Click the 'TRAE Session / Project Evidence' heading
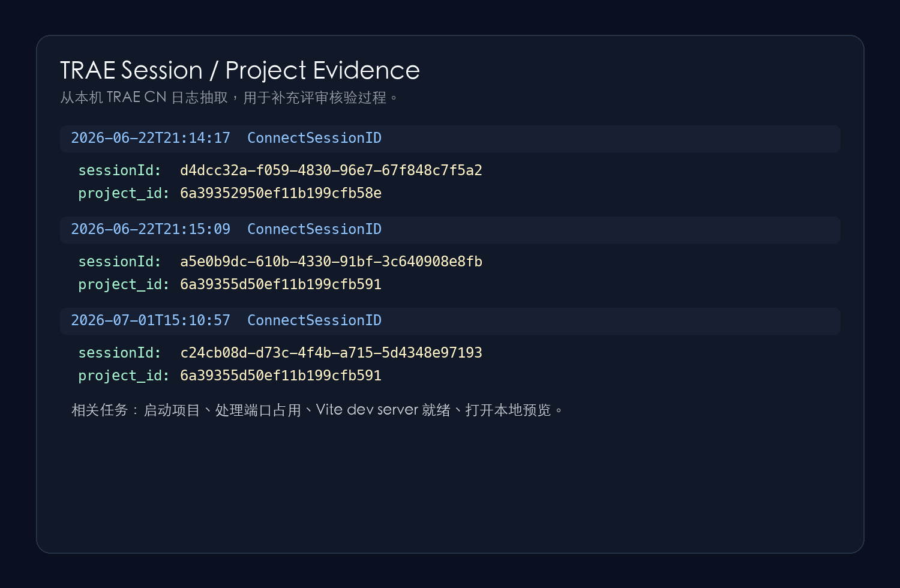 (x=240, y=71)
